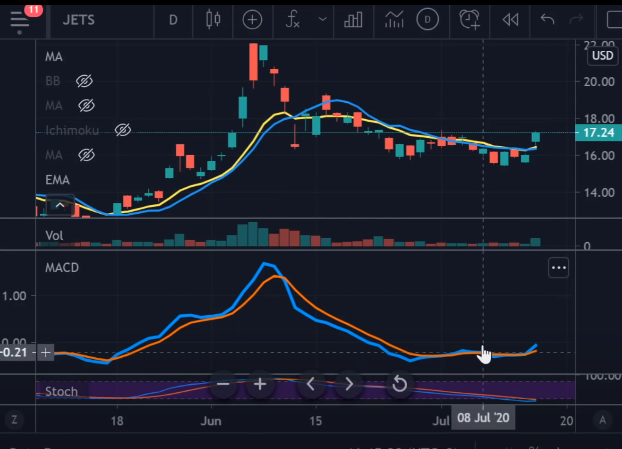Collapse the indicator legend with the caret

60,205
